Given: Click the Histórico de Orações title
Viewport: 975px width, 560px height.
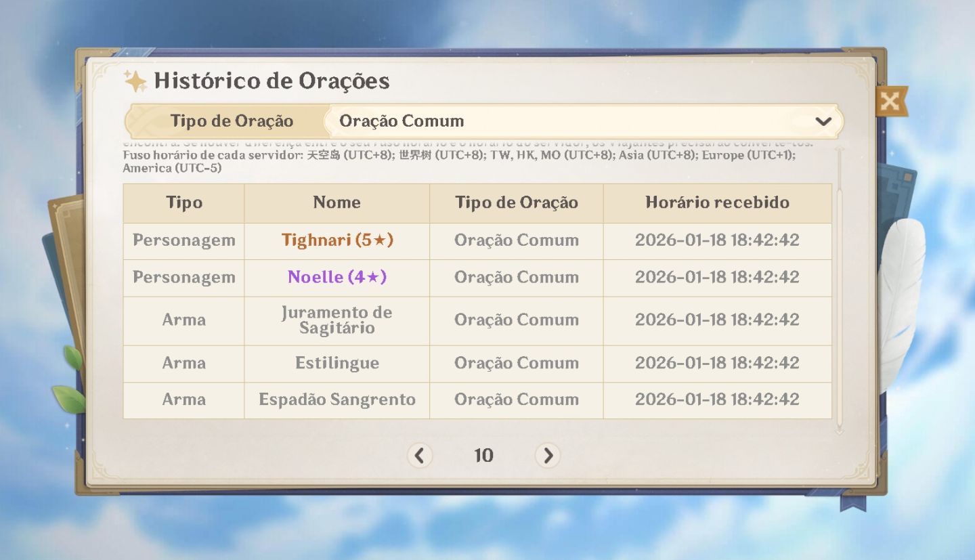Looking at the screenshot, I should [x=272, y=81].
